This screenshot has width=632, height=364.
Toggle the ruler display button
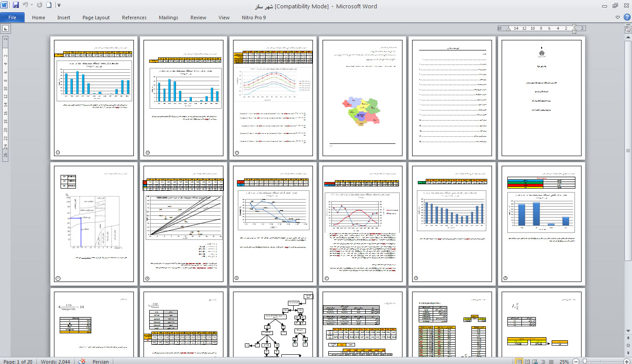[x=627, y=29]
